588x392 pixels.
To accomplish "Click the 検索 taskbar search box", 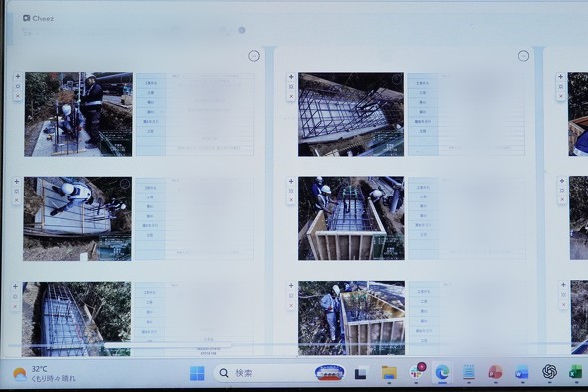I will click(279, 373).
